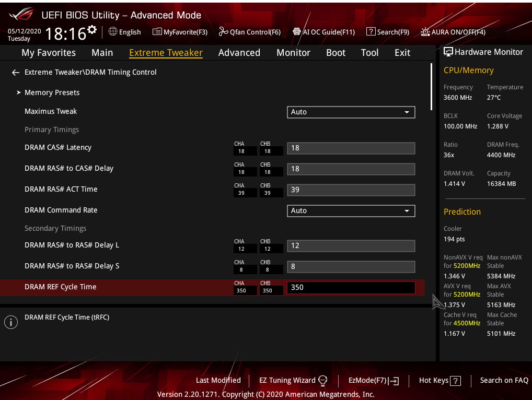Open time settings gear icon
This screenshot has height=400, width=532.
92,29
